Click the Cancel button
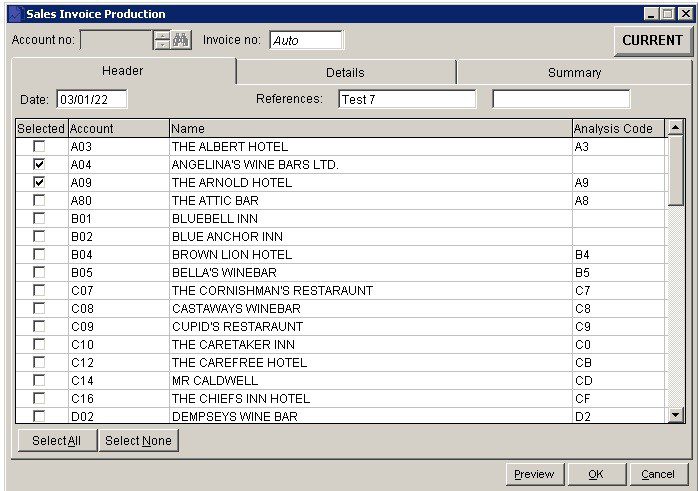Viewport: 698px width, 491px height. pyautogui.click(x=658, y=475)
